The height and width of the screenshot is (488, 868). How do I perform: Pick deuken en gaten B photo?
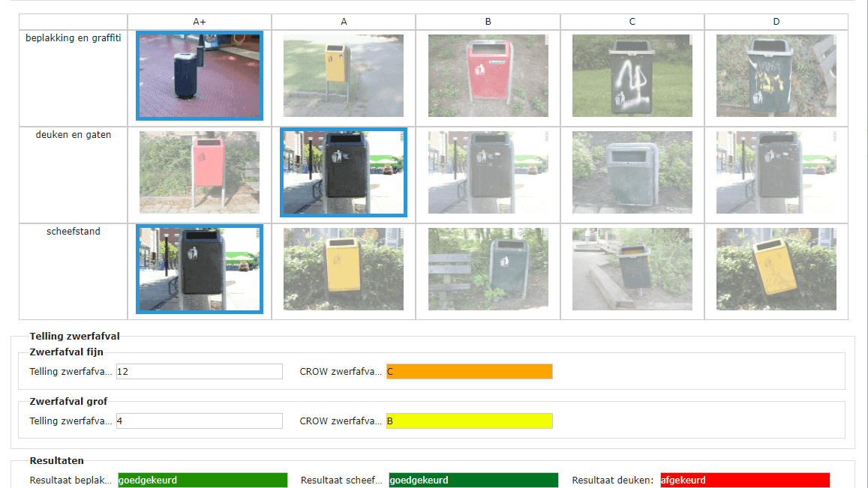[488, 172]
